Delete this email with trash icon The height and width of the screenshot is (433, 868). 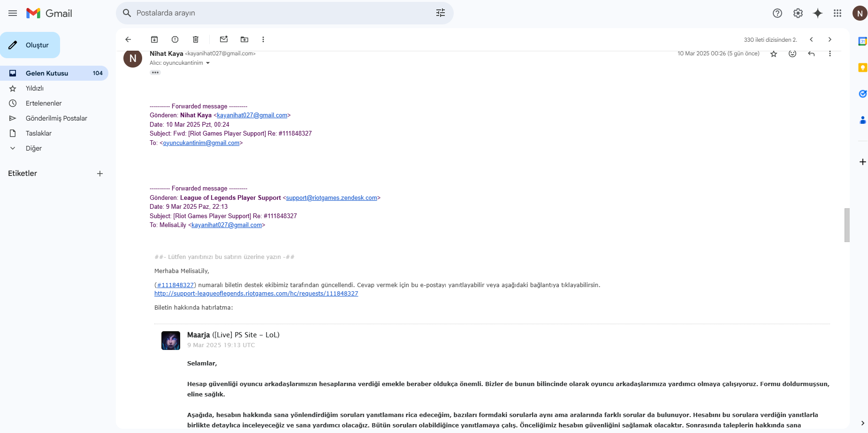pyautogui.click(x=196, y=39)
